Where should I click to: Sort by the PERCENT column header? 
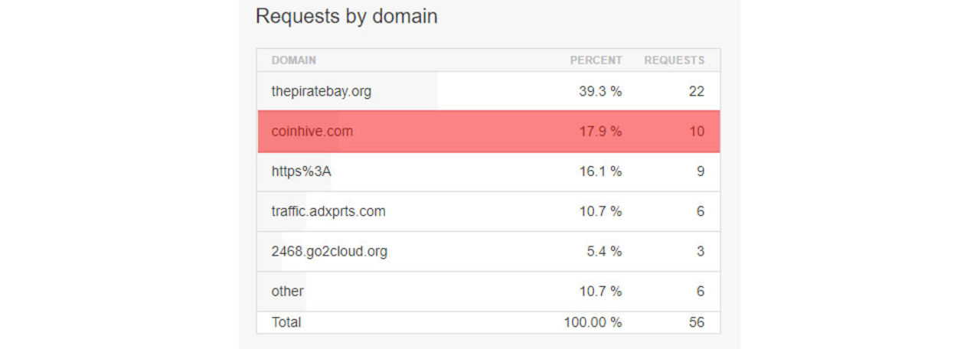coord(596,60)
